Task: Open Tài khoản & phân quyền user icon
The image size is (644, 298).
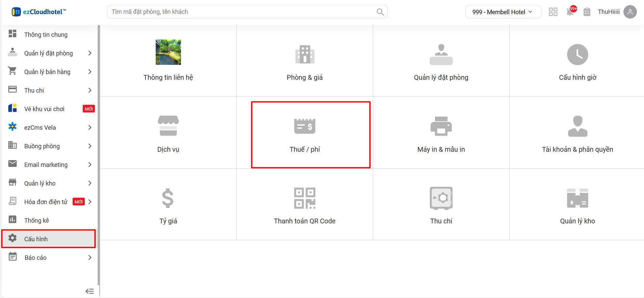Action: (577, 126)
